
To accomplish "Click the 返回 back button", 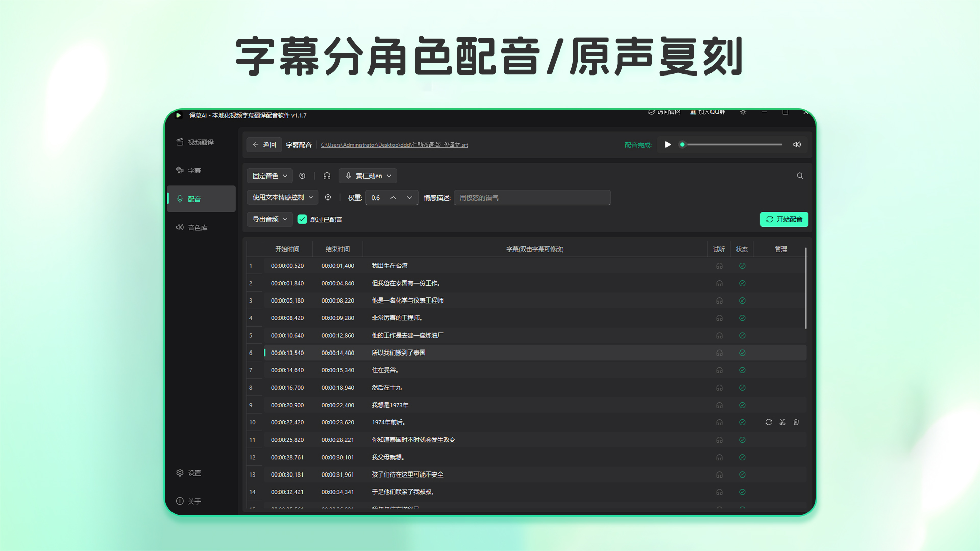I will [264, 145].
